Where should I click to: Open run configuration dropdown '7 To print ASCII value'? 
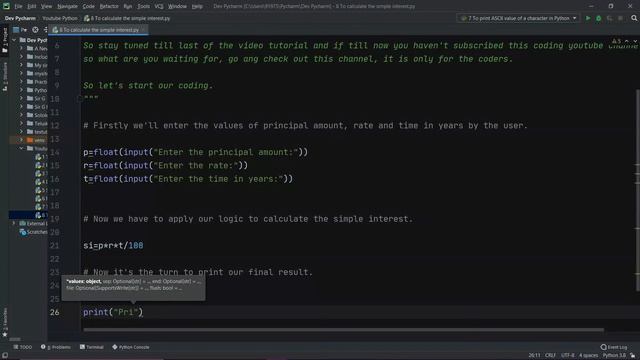(x=518, y=18)
